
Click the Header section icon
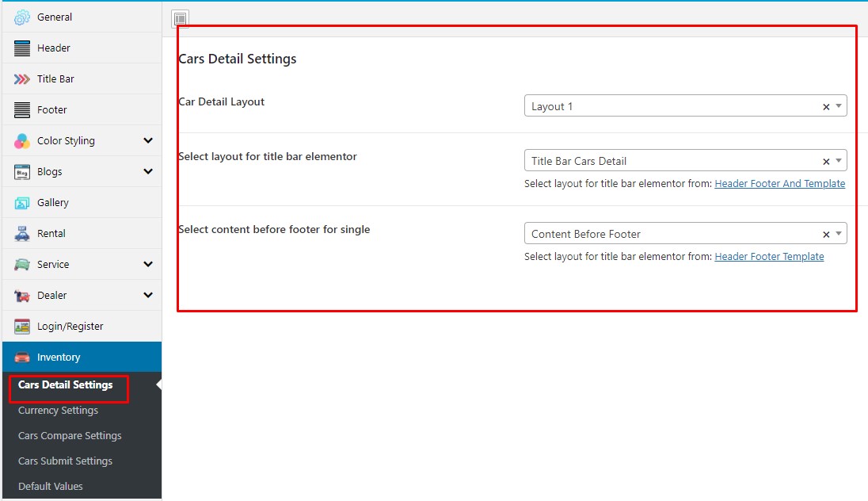coord(22,48)
